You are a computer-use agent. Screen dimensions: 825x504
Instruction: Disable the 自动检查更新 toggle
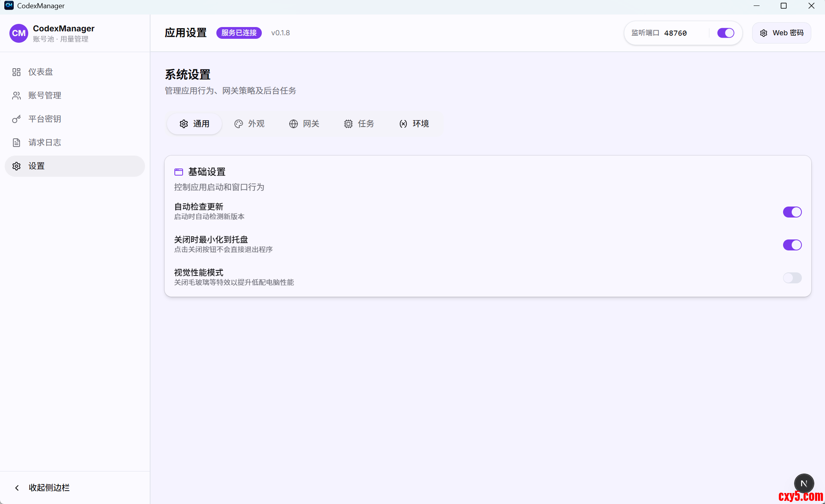(792, 212)
